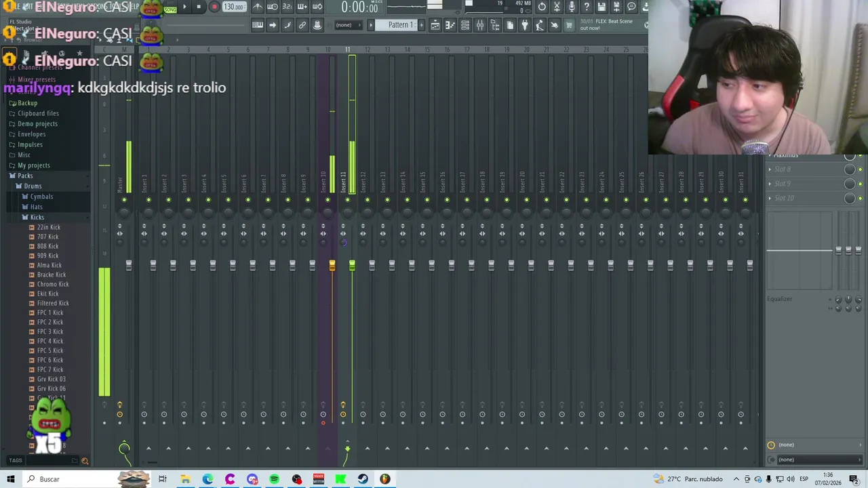Click the Insert 10 orange volume fader

coord(332,266)
